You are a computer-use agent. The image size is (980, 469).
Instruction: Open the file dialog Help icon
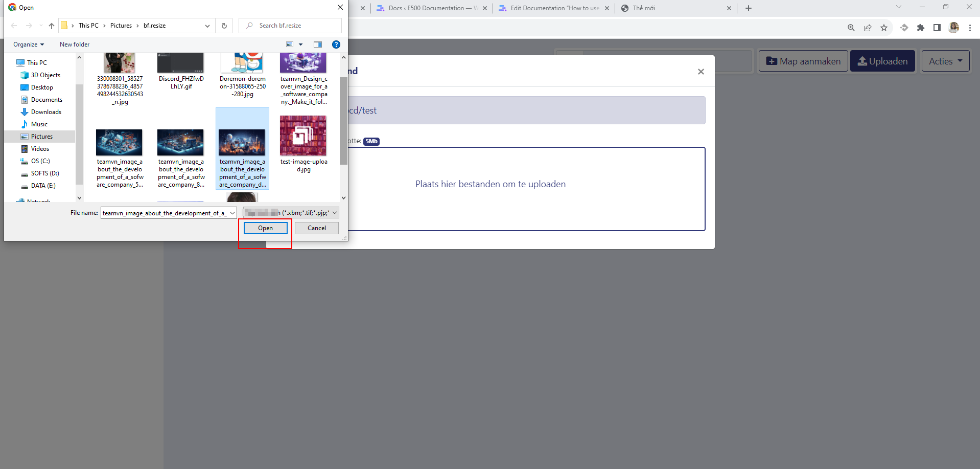[x=336, y=44]
